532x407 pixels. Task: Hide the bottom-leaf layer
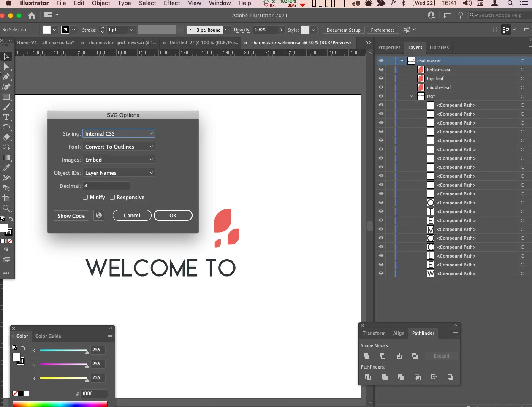click(381, 70)
